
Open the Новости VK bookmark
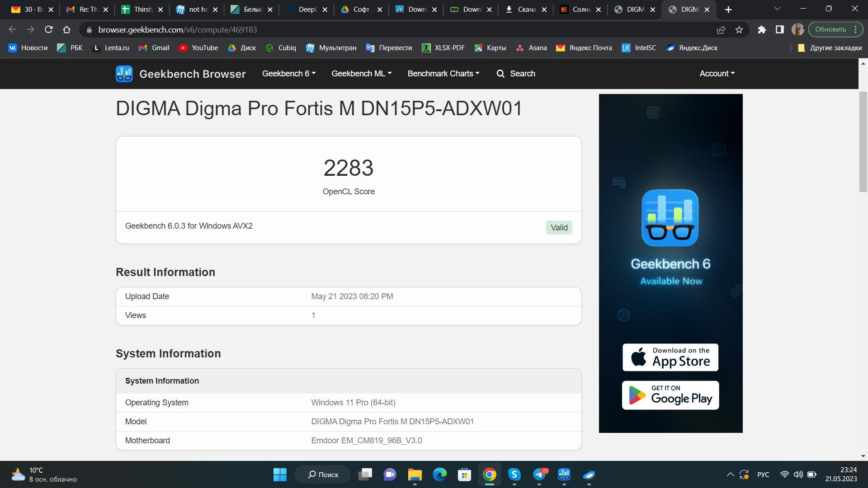[28, 48]
